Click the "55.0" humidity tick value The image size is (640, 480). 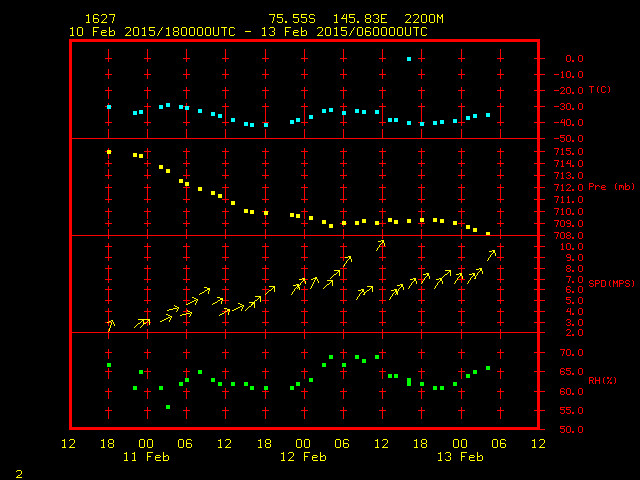(x=571, y=411)
